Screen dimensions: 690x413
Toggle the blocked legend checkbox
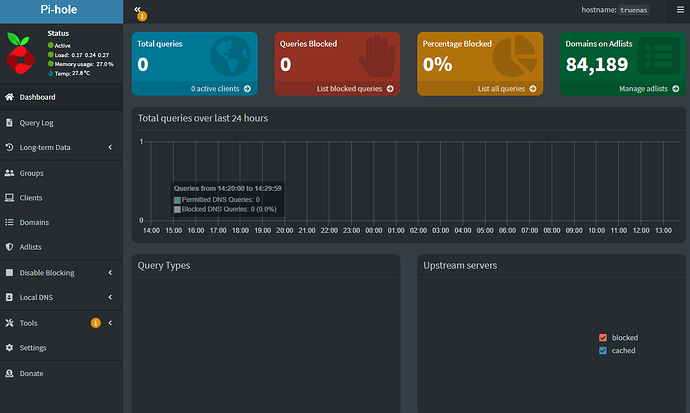(x=603, y=338)
